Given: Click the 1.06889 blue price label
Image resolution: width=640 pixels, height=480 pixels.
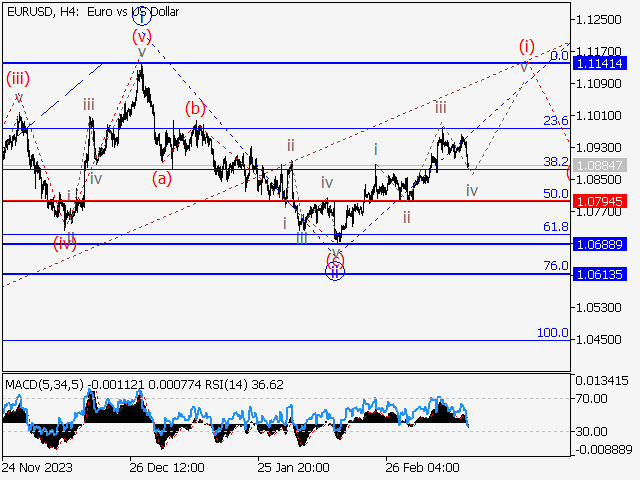Looking at the screenshot, I should [601, 244].
